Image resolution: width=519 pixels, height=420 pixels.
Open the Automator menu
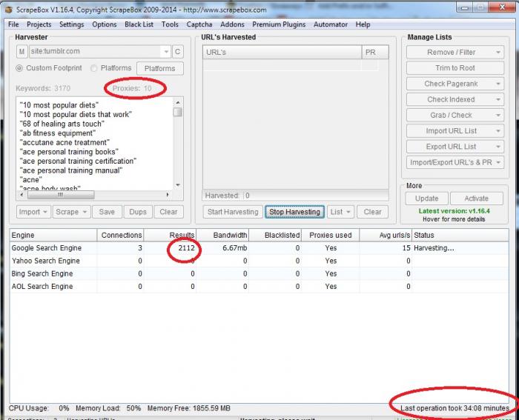point(331,24)
